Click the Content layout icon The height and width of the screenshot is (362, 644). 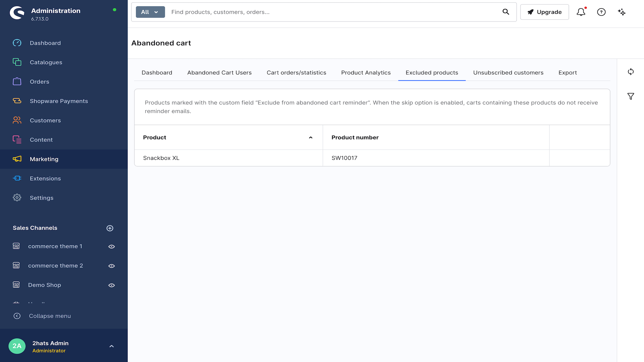tap(17, 140)
